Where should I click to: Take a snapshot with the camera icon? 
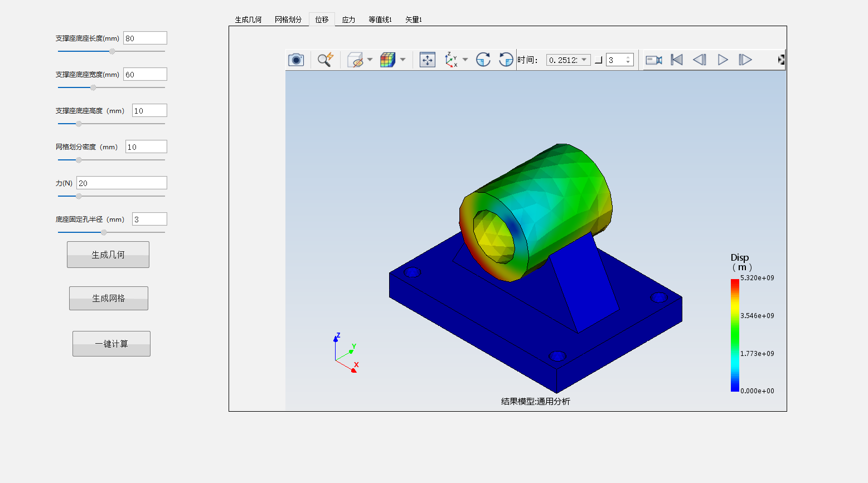(296, 60)
